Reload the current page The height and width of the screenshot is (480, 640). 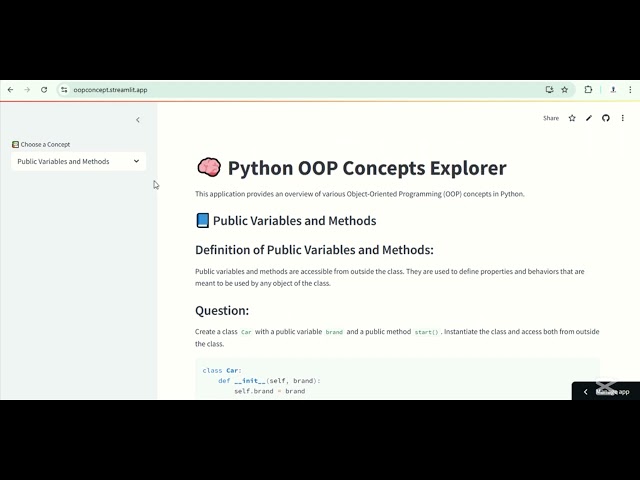point(44,90)
